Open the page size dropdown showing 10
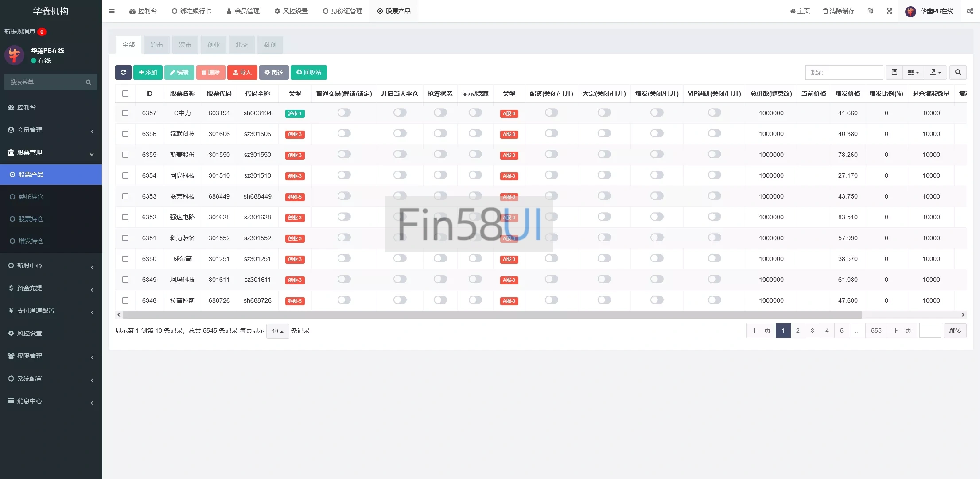The height and width of the screenshot is (479, 980). pyautogui.click(x=277, y=331)
